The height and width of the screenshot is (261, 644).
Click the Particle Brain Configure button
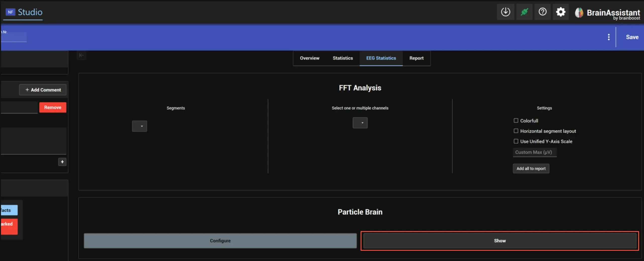[x=220, y=241]
